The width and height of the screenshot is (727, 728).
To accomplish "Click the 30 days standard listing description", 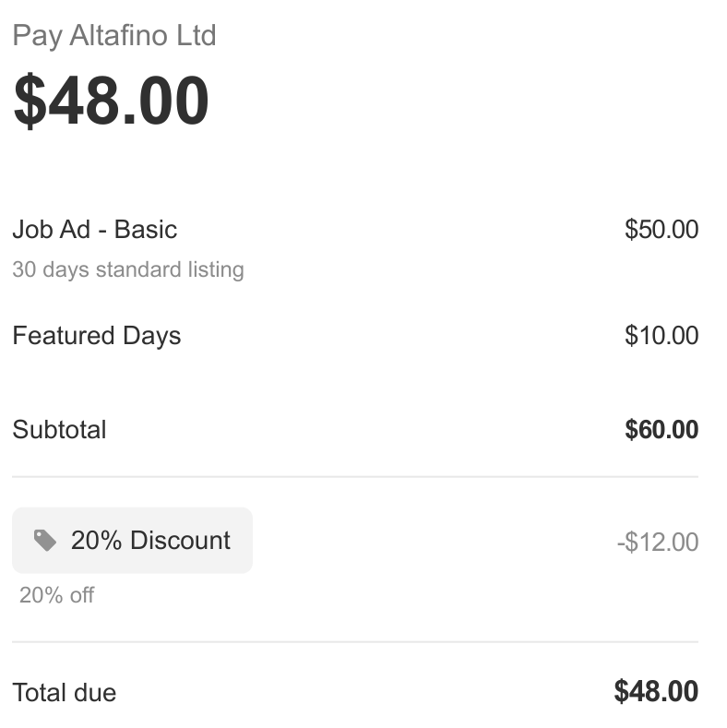I will (128, 270).
